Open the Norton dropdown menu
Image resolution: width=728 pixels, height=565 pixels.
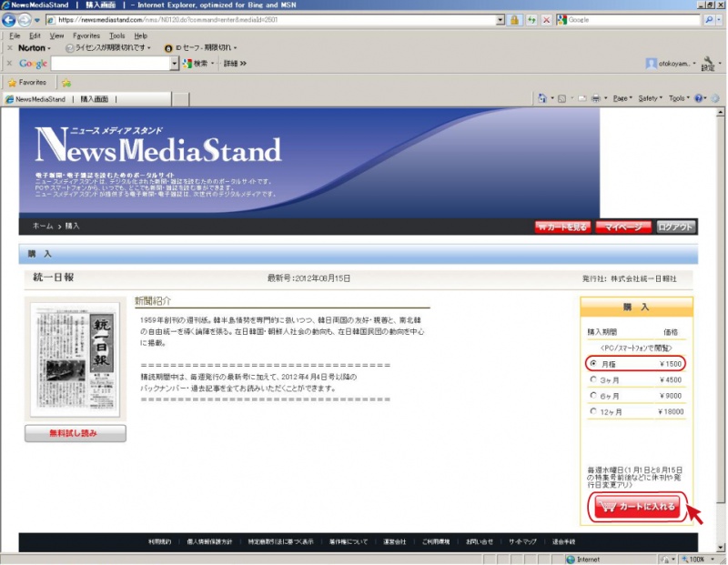pos(35,48)
